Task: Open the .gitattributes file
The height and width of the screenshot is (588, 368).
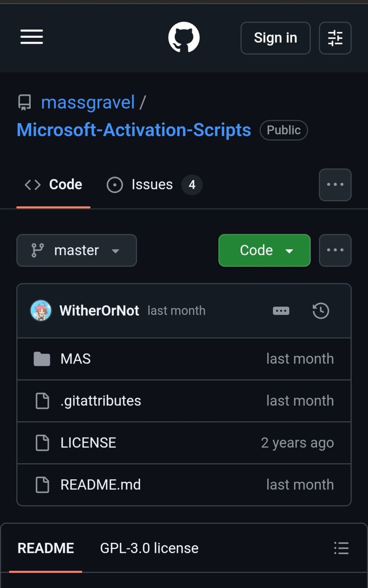Action: 101,401
